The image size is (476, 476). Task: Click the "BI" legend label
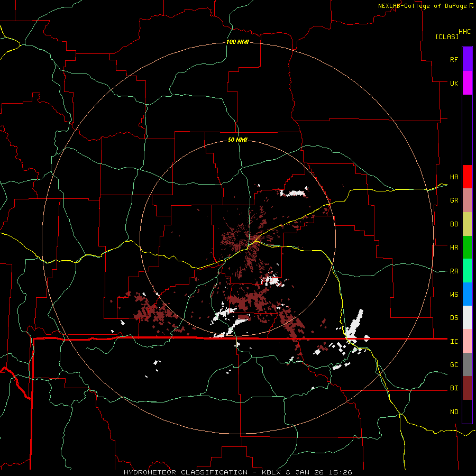454,388
